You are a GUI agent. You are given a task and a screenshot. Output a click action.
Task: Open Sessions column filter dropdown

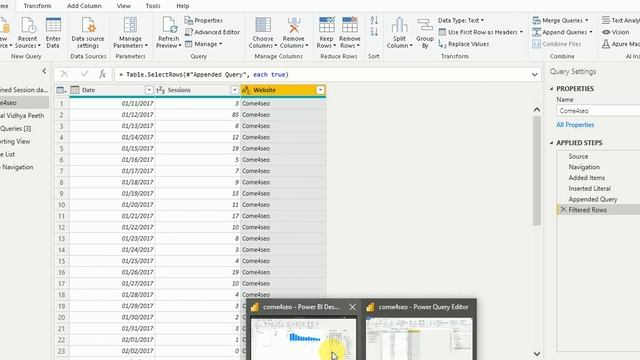(235, 90)
